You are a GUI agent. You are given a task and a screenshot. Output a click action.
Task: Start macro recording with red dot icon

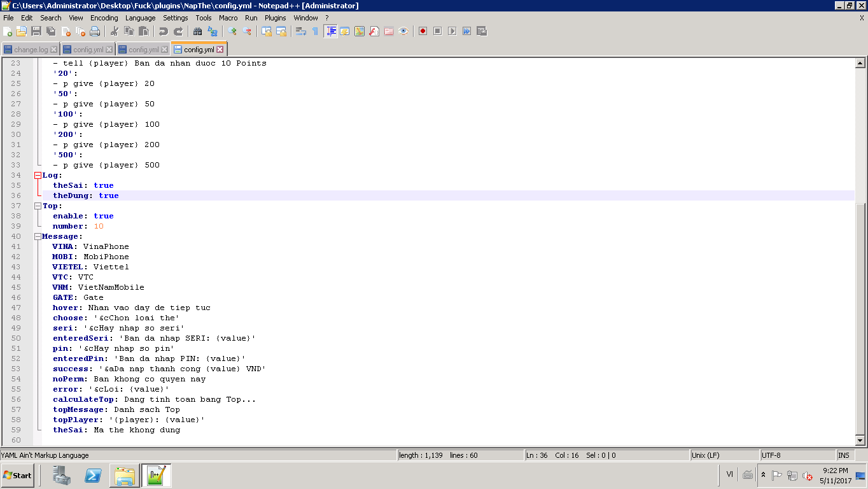click(423, 31)
